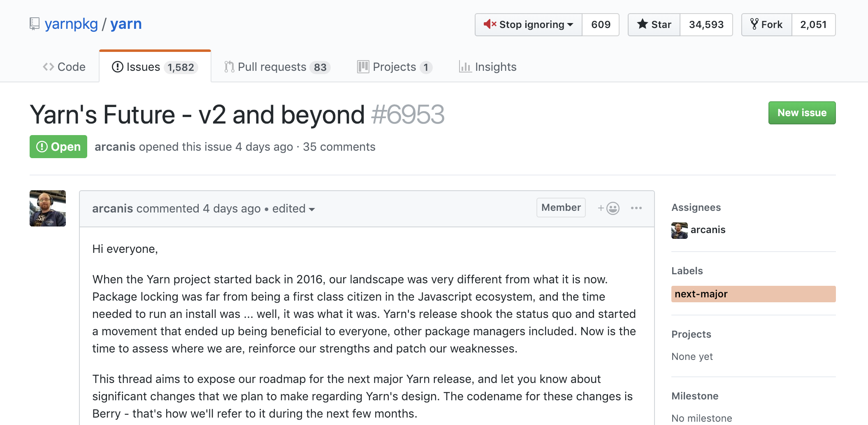
Task: Open the Stop ignoring dropdown
Action: pyautogui.click(x=529, y=25)
